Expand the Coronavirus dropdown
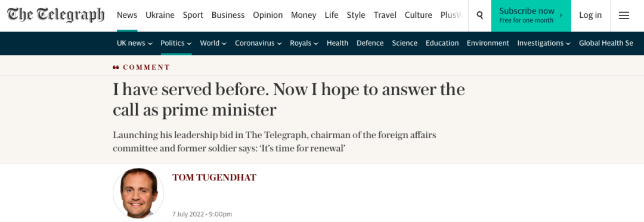Image resolution: width=644 pixels, height=222 pixels. click(x=258, y=43)
